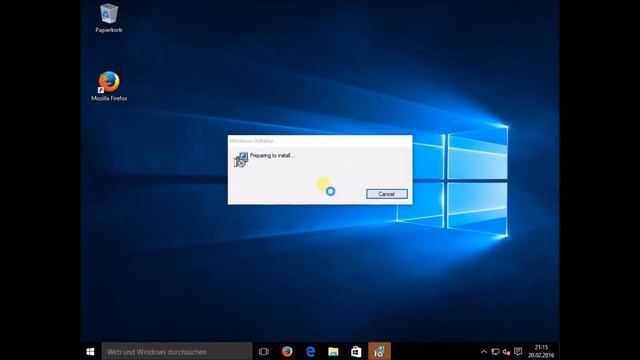Launch Microsoft Edge from the taskbar
This screenshot has width=640, height=360.
[x=310, y=351]
